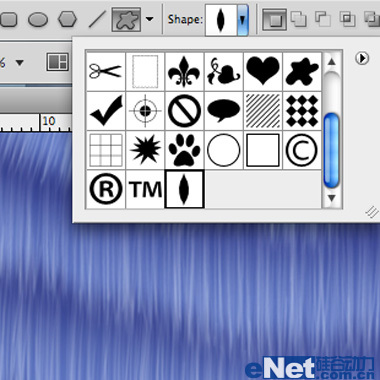Viewport: 380px width, 380px height.
Task: Open the geometry options dropdown arrow
Action: coord(150,19)
